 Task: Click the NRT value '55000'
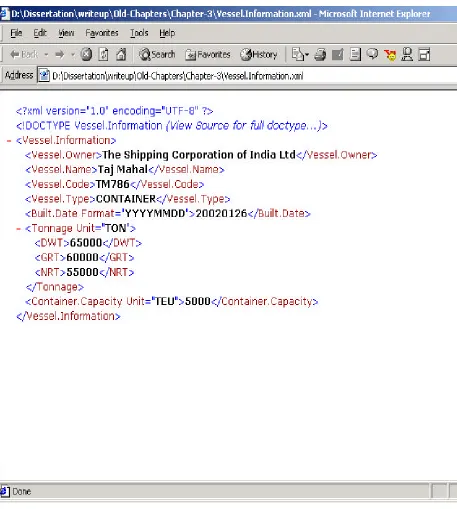click(x=82, y=272)
